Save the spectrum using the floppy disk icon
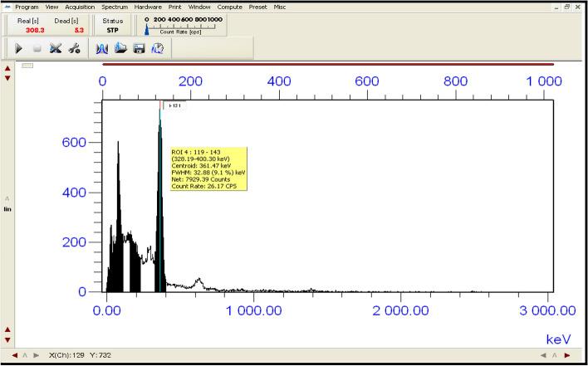Viewport: 588px width, 366px height. [139, 49]
